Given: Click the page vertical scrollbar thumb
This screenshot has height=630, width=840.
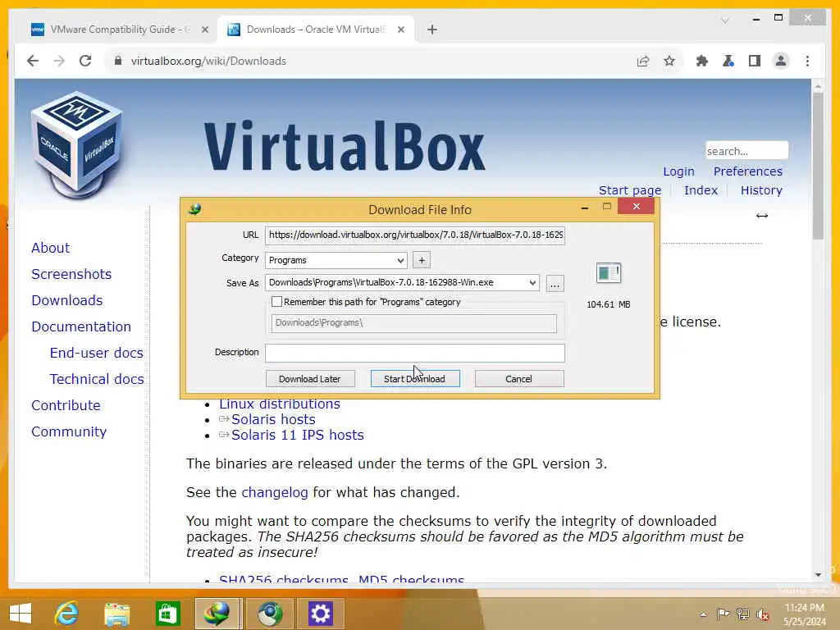Looking at the screenshot, I should click(818, 166).
